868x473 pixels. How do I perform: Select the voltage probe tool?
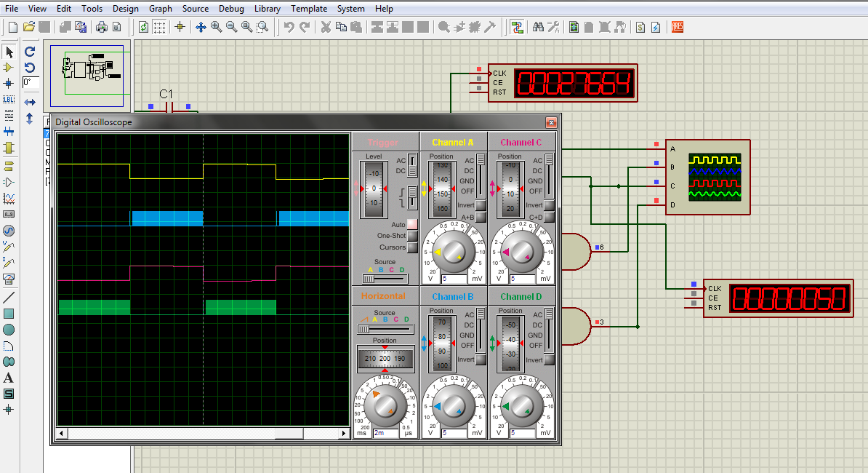[x=9, y=247]
